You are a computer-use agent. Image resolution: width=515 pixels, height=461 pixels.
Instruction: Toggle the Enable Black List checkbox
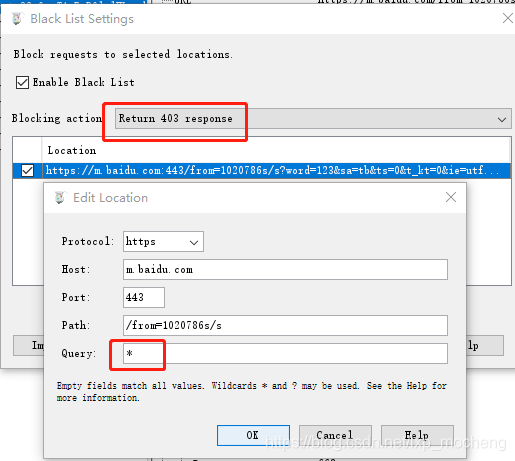(22, 82)
